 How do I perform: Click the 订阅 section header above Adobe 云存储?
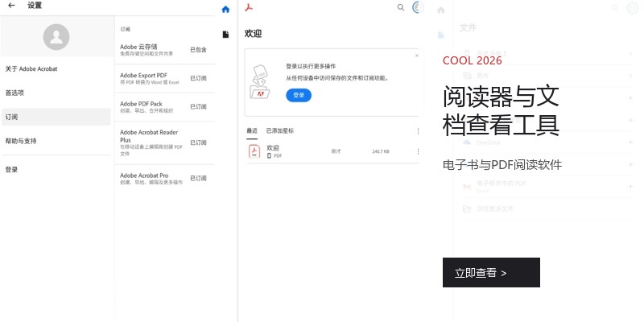pos(126,30)
